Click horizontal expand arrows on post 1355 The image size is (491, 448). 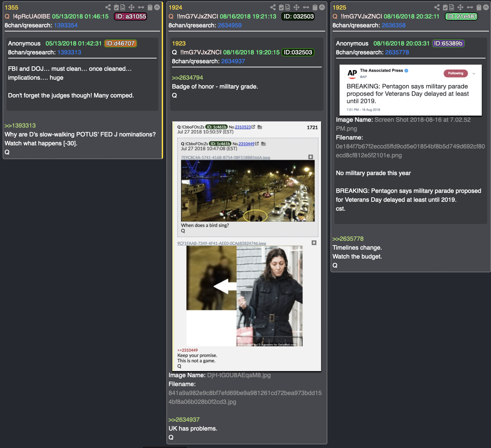click(141, 7)
